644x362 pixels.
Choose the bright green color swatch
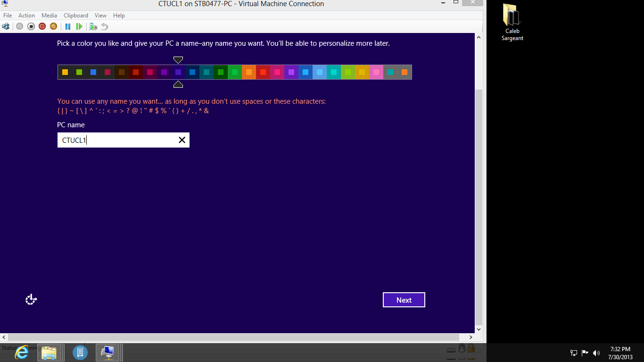235,72
